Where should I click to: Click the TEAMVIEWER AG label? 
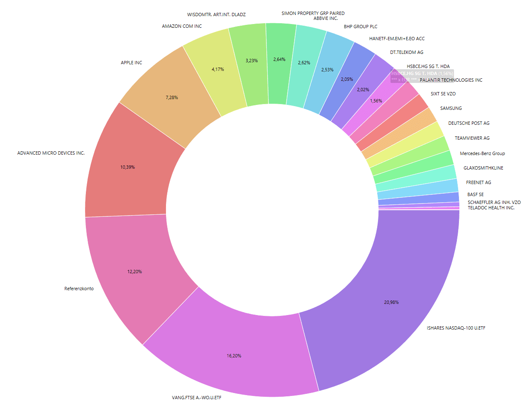pos(472,138)
